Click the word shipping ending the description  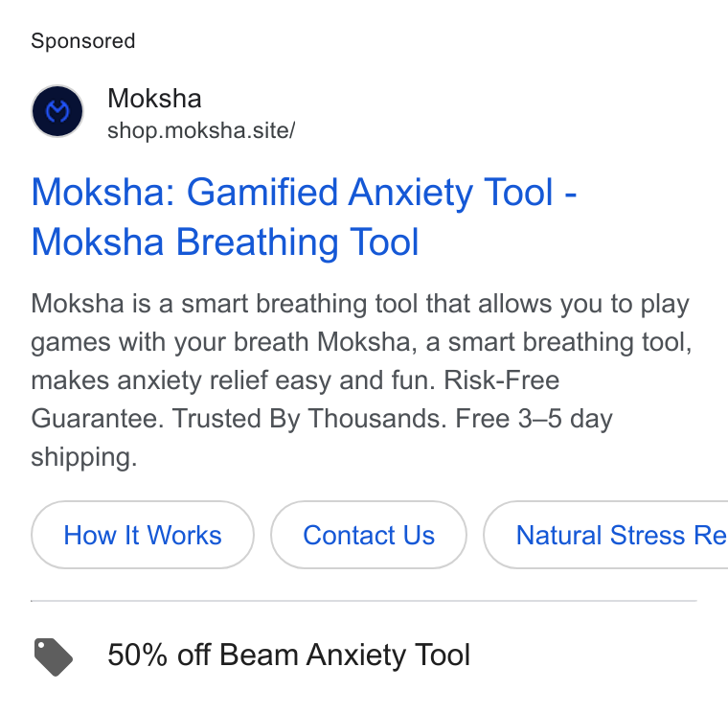pos(84,457)
